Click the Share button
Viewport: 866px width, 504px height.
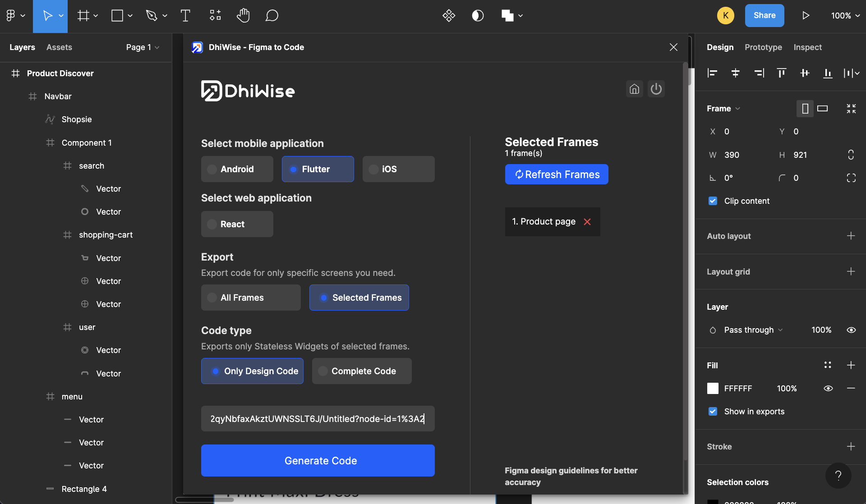click(x=765, y=16)
